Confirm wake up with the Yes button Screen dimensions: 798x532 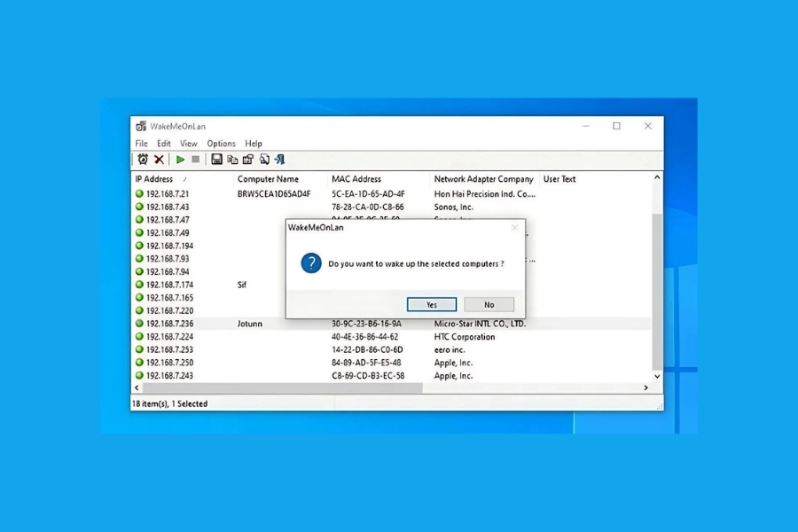pos(432,304)
